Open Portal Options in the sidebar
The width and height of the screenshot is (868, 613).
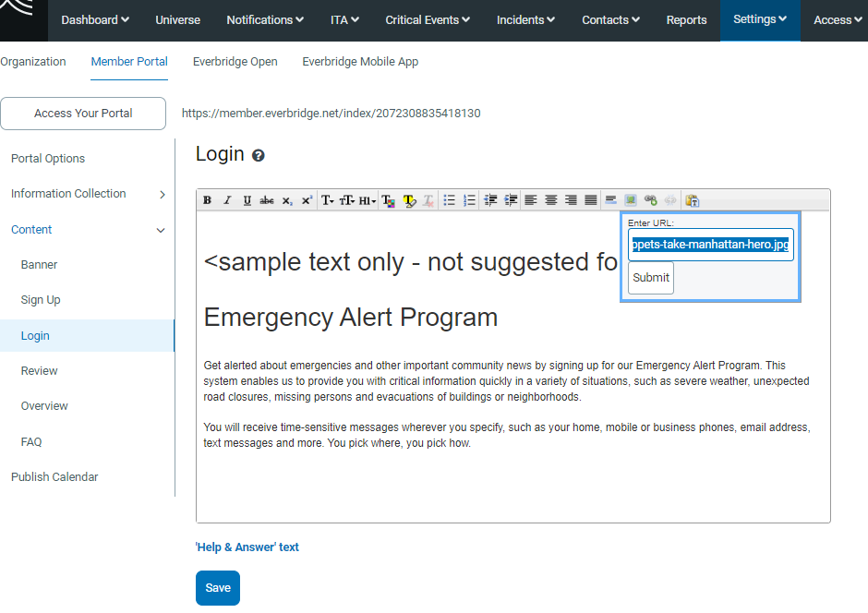48,158
